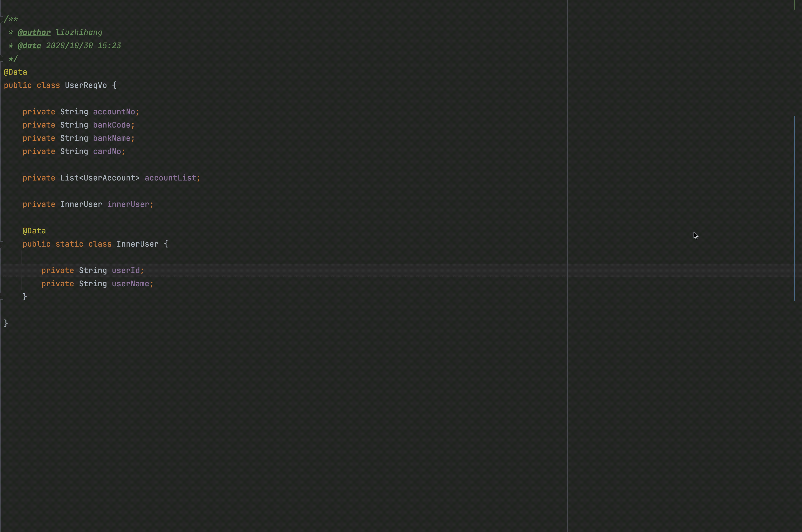The width and height of the screenshot is (802, 532).
Task: Click the public keyword of UserReqVo declaration
Action: click(x=18, y=85)
